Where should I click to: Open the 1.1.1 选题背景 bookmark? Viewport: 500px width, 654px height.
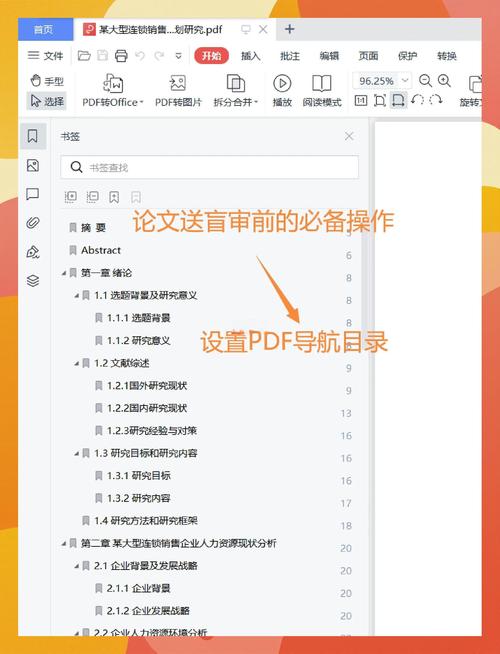tap(138, 318)
